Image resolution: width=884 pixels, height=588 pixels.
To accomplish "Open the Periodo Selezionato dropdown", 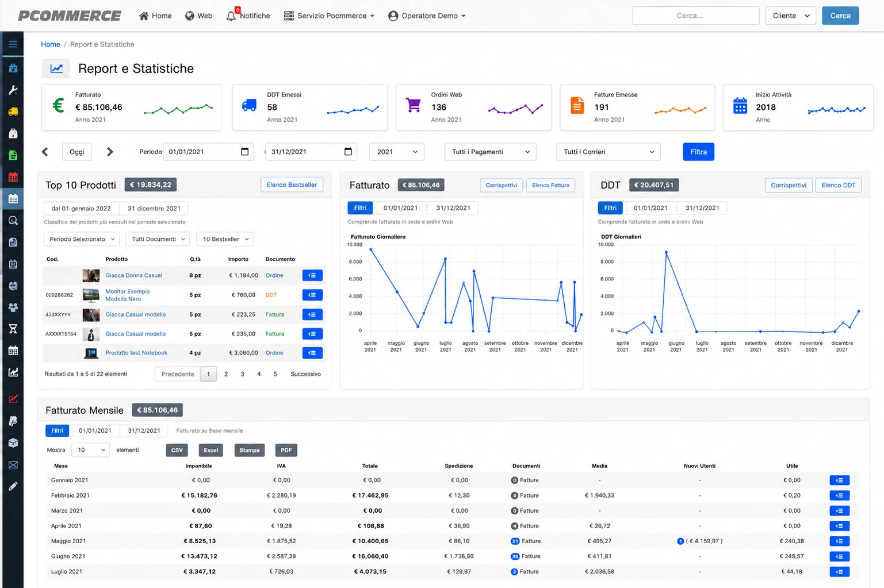I will coord(82,239).
